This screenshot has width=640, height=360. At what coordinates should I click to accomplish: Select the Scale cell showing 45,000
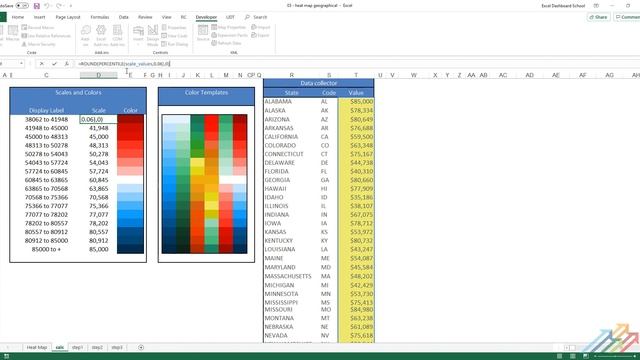(x=98, y=137)
